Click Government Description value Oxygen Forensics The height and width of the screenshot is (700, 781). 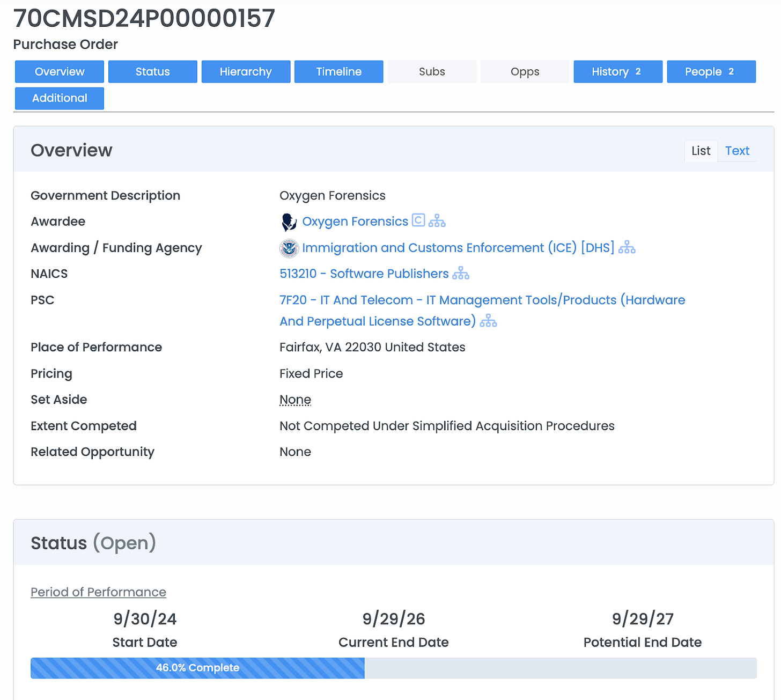tap(333, 196)
